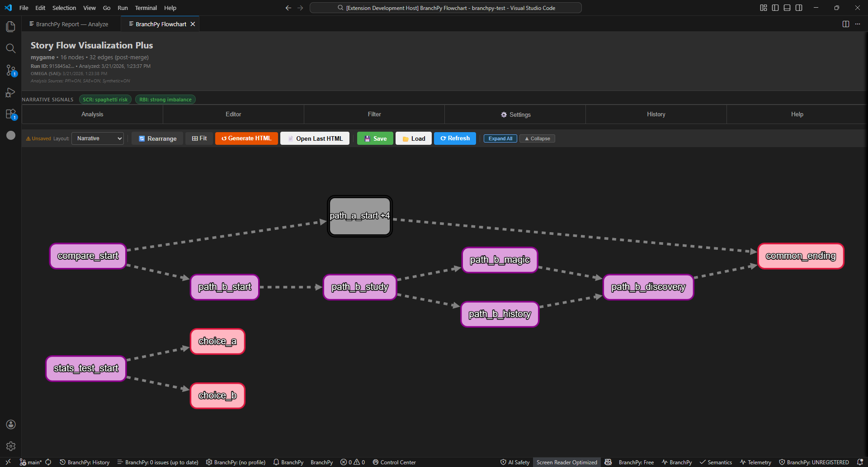Click the split editor right icon

pyautogui.click(x=845, y=24)
